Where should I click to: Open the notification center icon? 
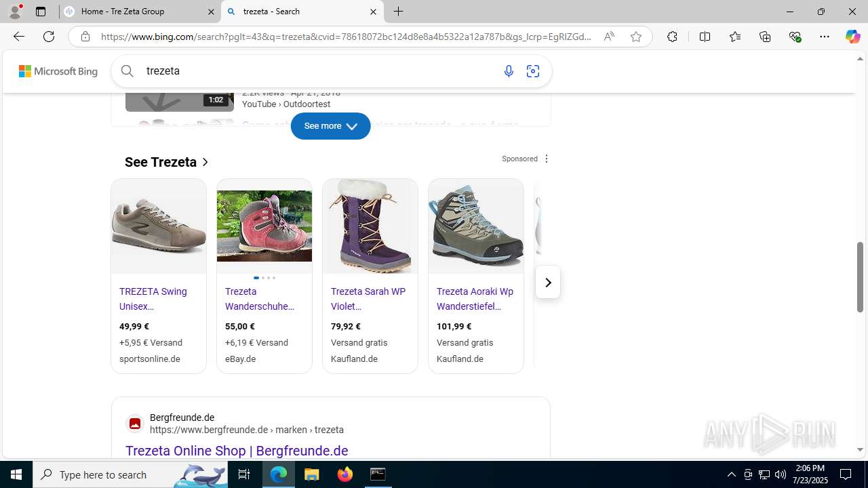tap(846, 474)
